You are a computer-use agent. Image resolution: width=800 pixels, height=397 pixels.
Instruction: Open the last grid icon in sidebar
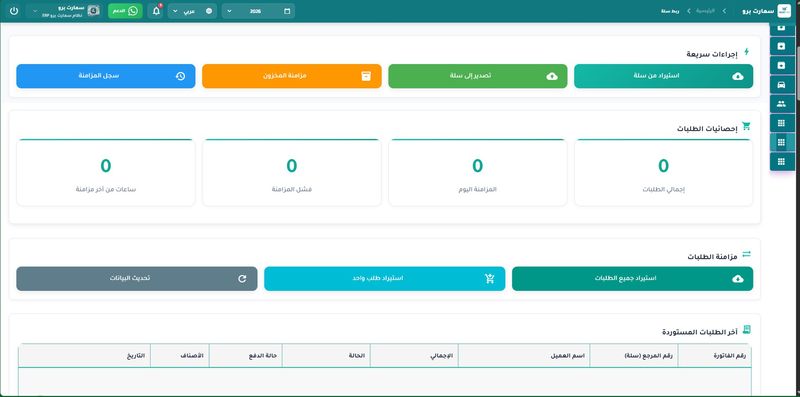pos(781,161)
